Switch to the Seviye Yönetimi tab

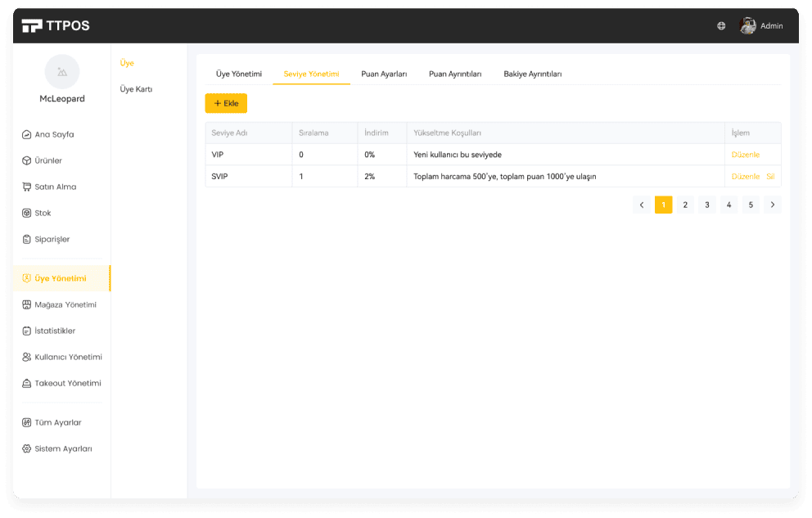(311, 74)
